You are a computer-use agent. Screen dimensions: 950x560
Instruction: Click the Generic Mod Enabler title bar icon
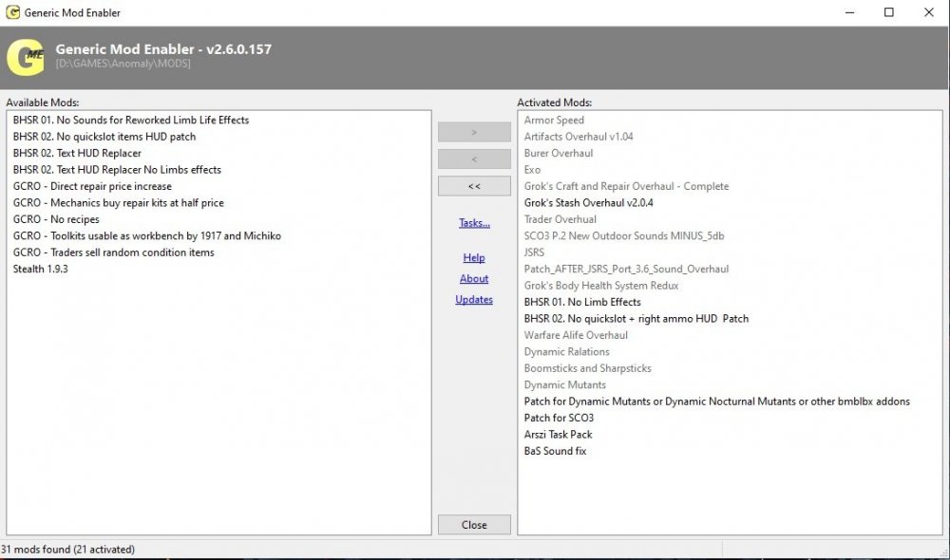point(12,13)
